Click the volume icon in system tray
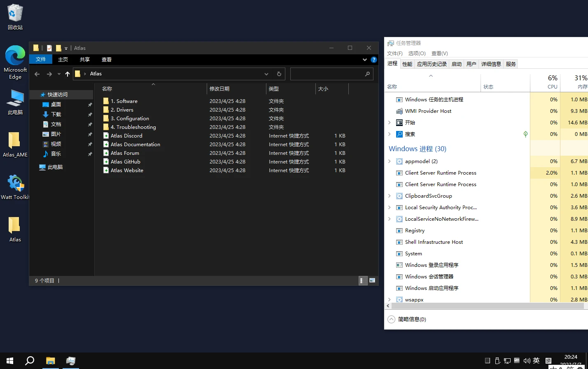The height and width of the screenshot is (369, 588). pyautogui.click(x=527, y=361)
